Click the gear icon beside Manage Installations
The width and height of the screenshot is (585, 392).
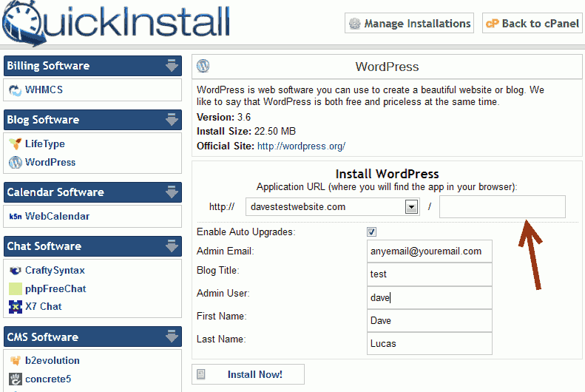[354, 24]
